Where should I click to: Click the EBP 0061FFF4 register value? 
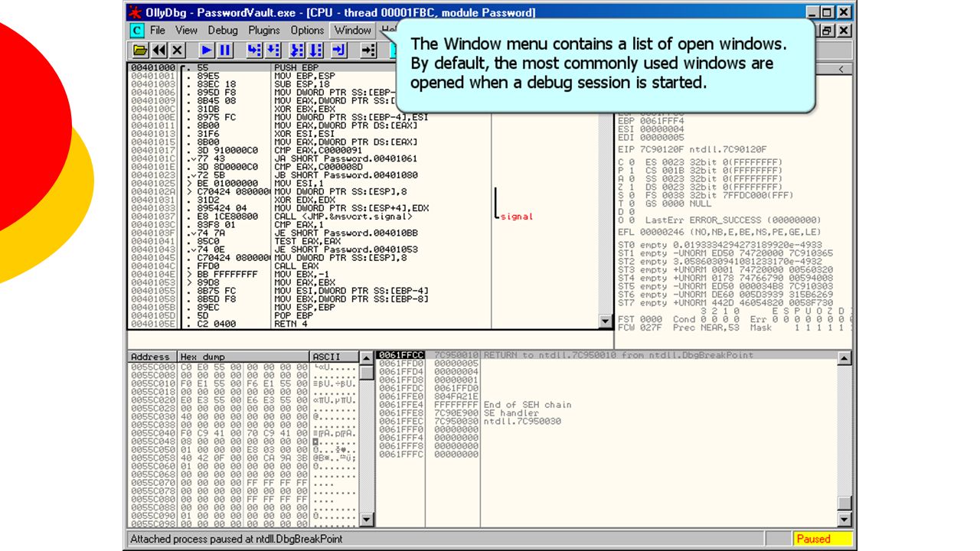(x=662, y=121)
